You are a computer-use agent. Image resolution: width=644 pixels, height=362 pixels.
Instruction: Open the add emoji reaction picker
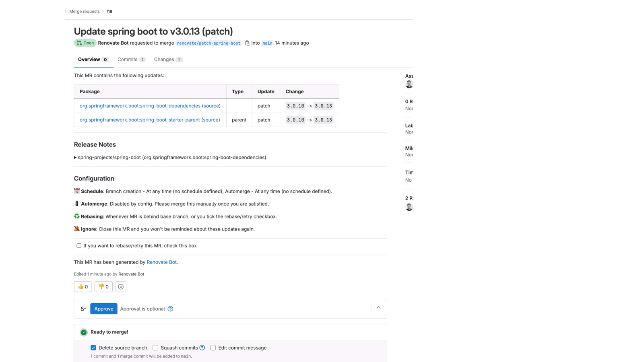[121, 287]
